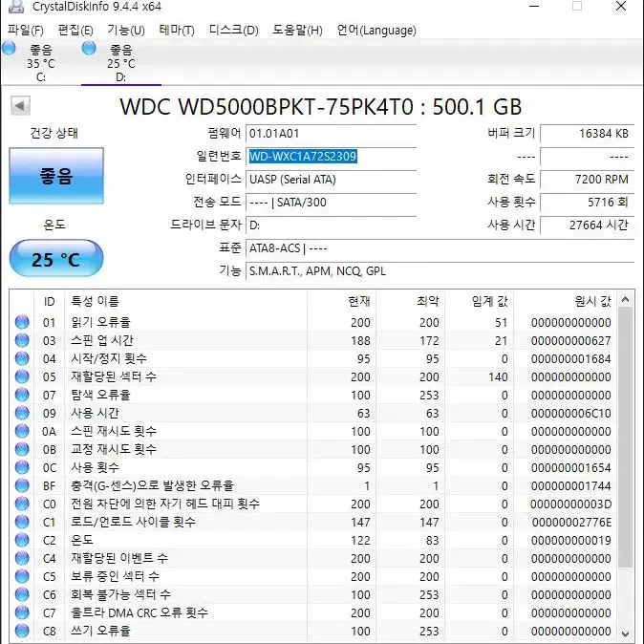
Task: Click the status icon for attribute 0A
Action: 22,431
